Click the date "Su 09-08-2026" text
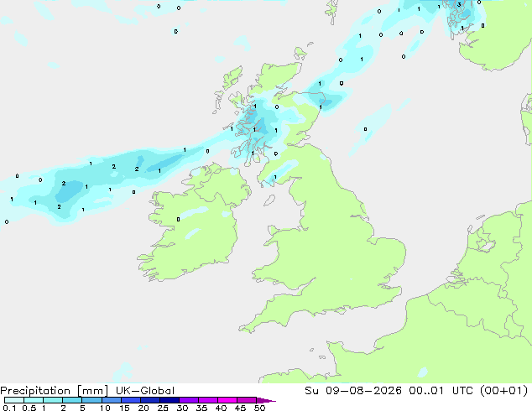The image size is (532, 411). [353, 390]
